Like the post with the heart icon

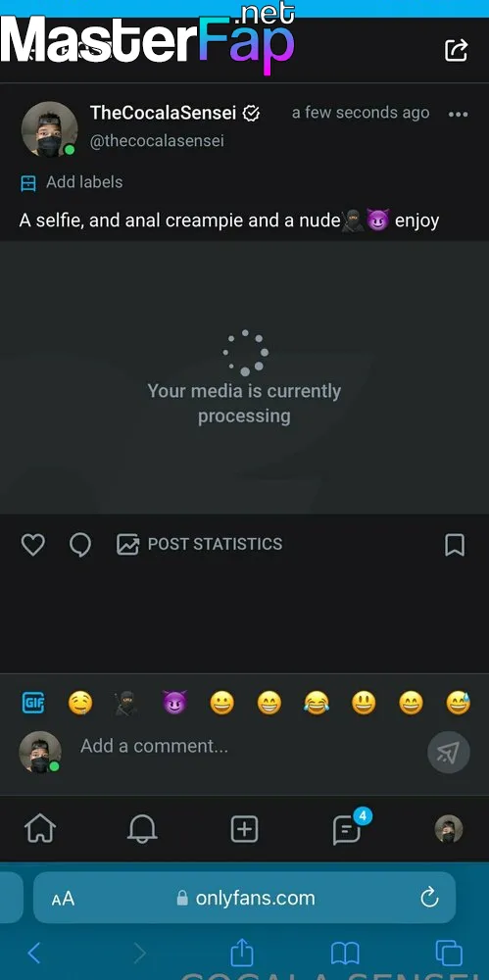pos(32,544)
